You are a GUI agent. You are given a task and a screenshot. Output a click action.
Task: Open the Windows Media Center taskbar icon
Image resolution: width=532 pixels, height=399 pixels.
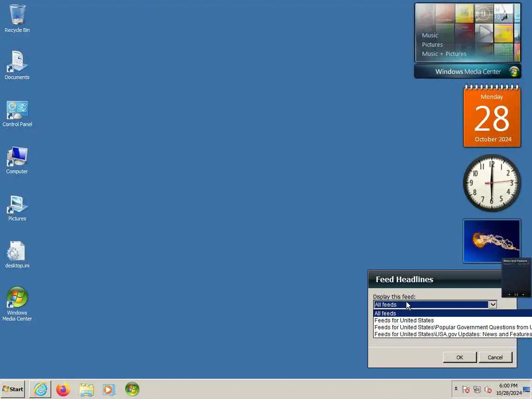(132, 389)
